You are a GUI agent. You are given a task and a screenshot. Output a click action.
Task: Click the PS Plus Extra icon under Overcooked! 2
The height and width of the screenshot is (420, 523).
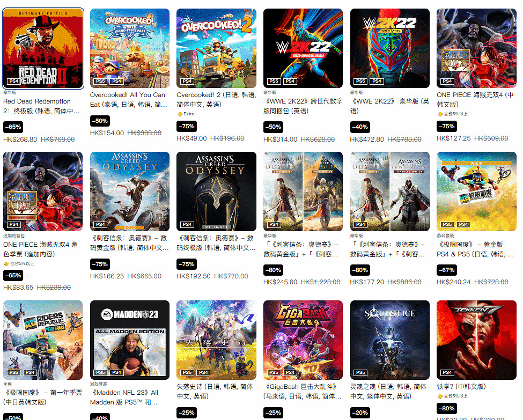coord(180,114)
